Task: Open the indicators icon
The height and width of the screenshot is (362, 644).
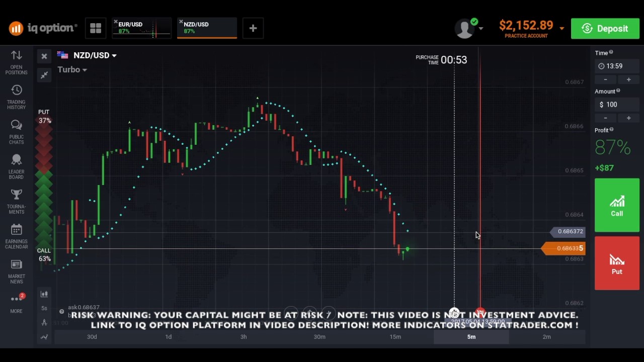Action: (x=44, y=337)
